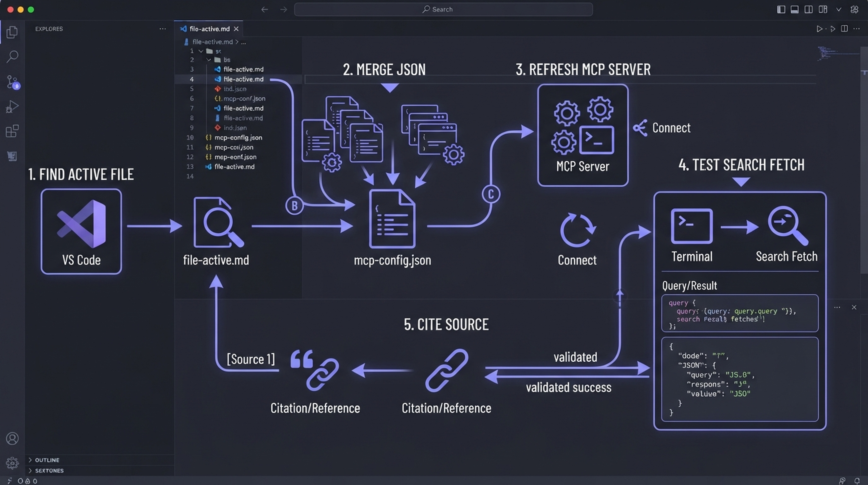Click the editor vertical scrollbar
This screenshot has height=485, width=868.
click(x=864, y=160)
